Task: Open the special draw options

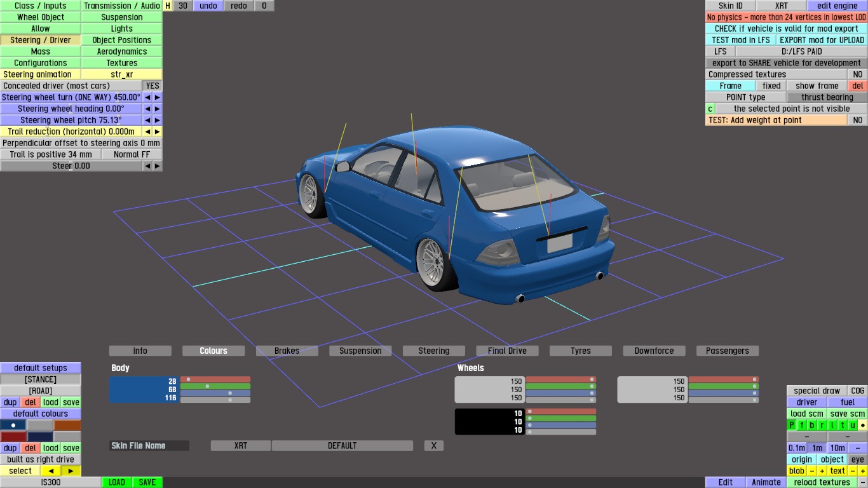Action: pos(817,391)
